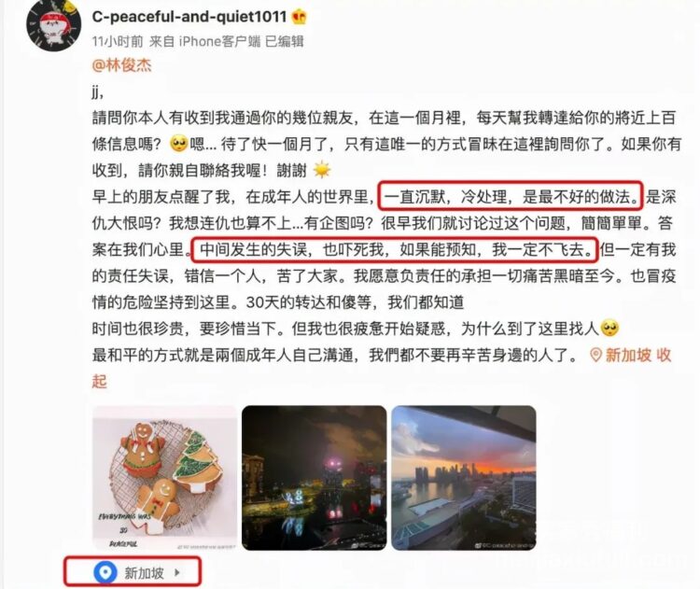Click the pleading emoji after 條信息嗎
The width and height of the screenshot is (700, 589).
pos(178,145)
